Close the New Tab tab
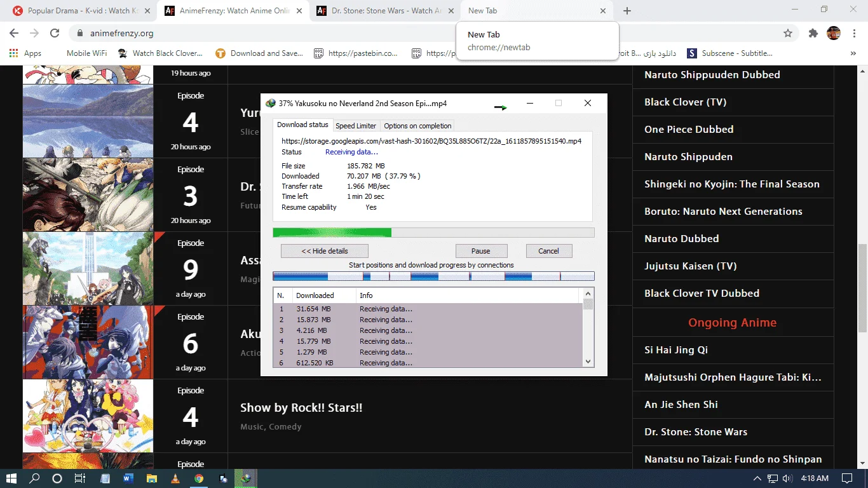868x488 pixels. [602, 11]
